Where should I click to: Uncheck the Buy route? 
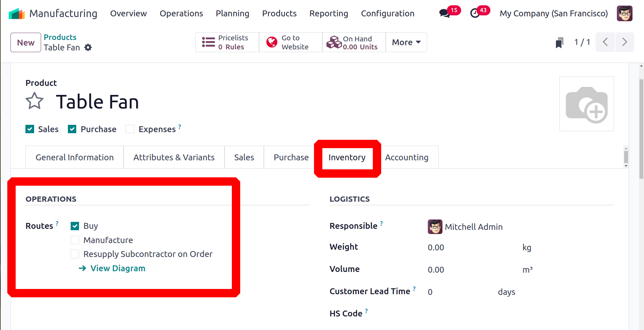click(75, 226)
